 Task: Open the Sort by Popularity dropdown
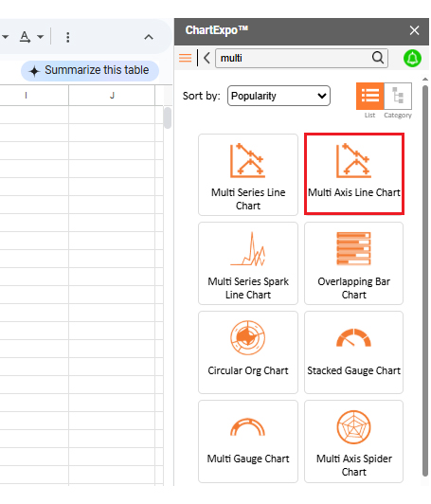[x=278, y=96]
